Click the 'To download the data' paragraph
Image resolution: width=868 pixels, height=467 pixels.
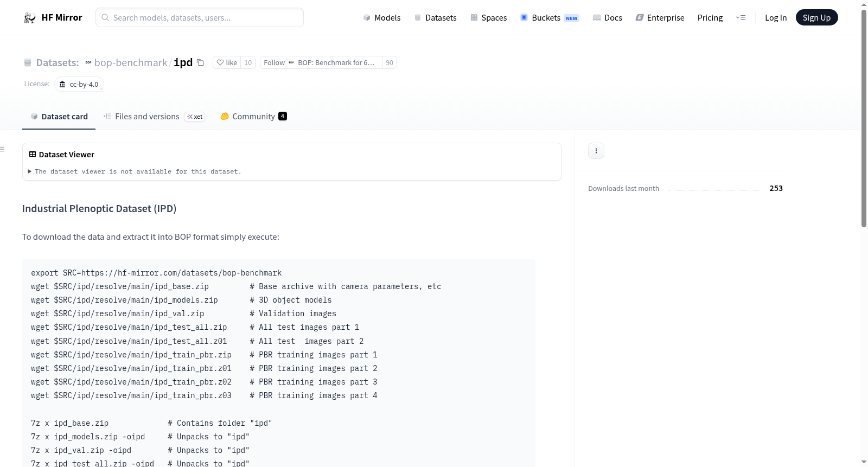151,237
